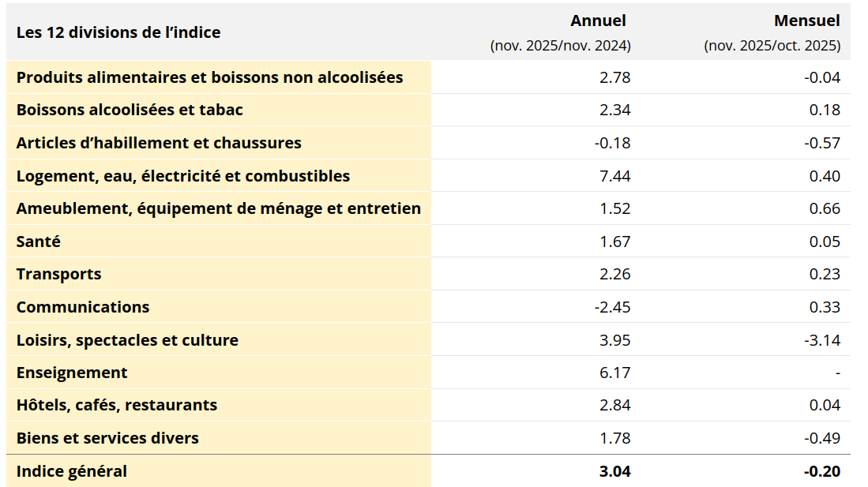Select the annual housing value 7.44

[x=614, y=176]
